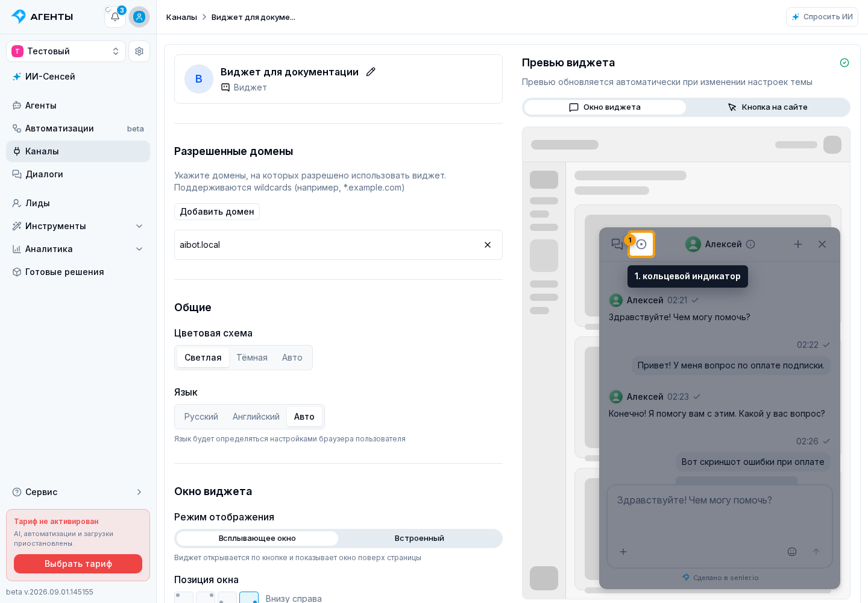This screenshot has height=603, width=868.
Task: Choose Всплывающее окно display mode
Action: point(257,538)
